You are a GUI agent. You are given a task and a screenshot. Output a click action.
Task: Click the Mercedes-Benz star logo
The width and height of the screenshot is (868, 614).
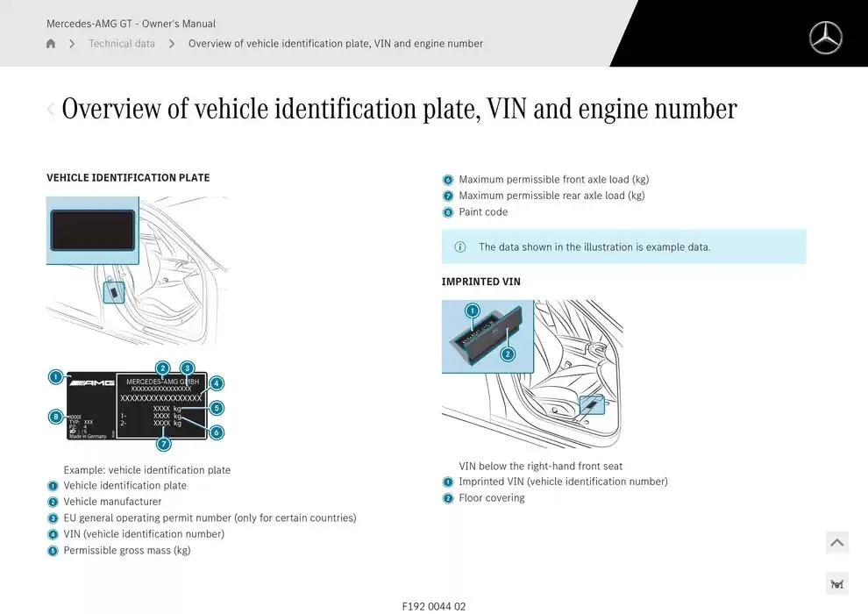(825, 38)
